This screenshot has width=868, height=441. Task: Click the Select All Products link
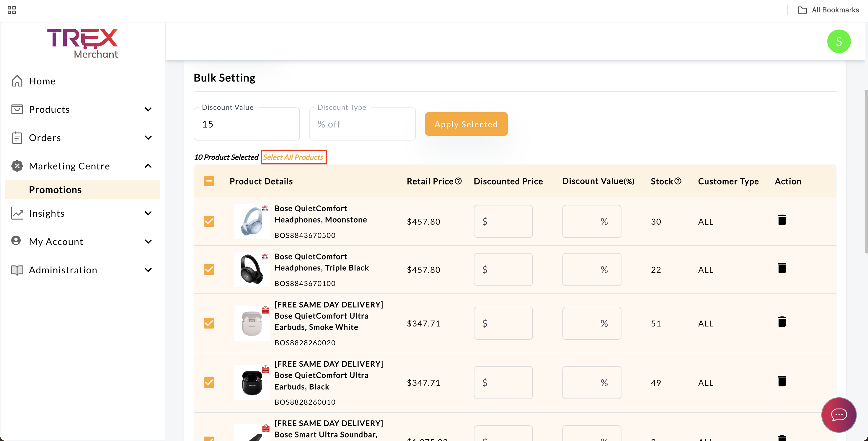pos(293,157)
